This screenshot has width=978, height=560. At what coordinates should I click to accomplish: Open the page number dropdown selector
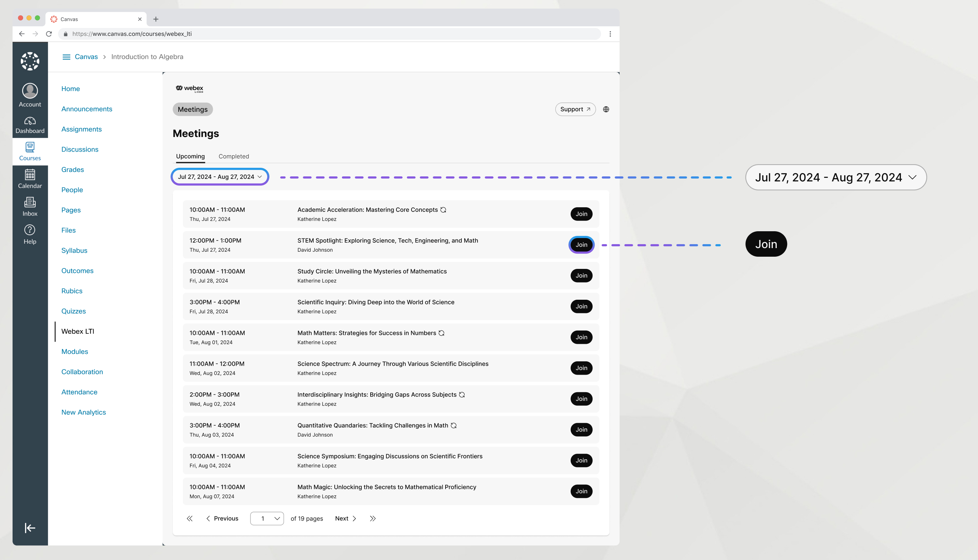coord(267,518)
